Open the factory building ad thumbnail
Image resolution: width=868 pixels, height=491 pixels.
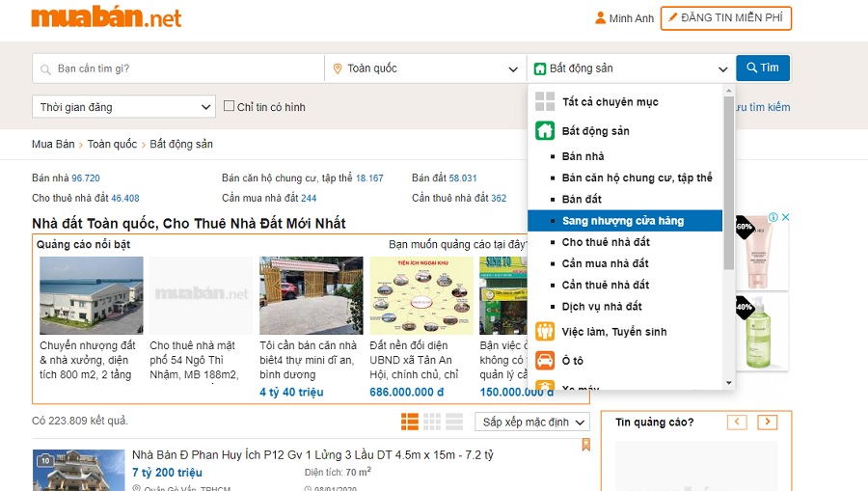click(92, 295)
